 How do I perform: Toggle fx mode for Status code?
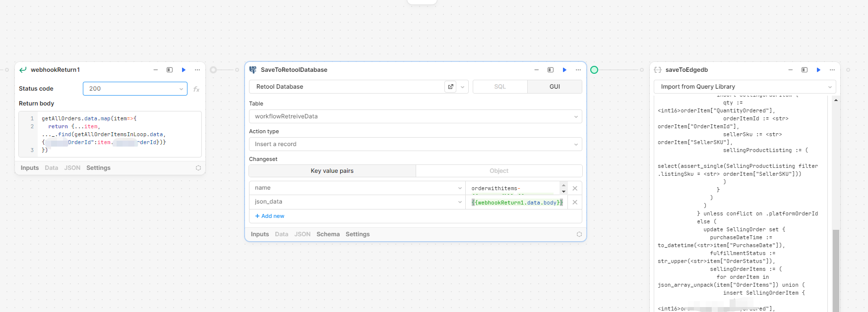[196, 89]
